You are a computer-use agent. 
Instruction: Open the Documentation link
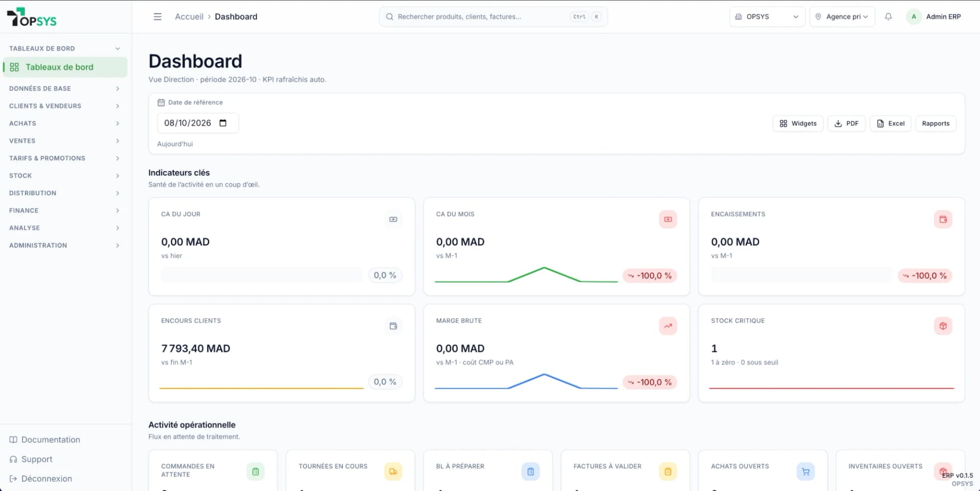tap(45, 439)
